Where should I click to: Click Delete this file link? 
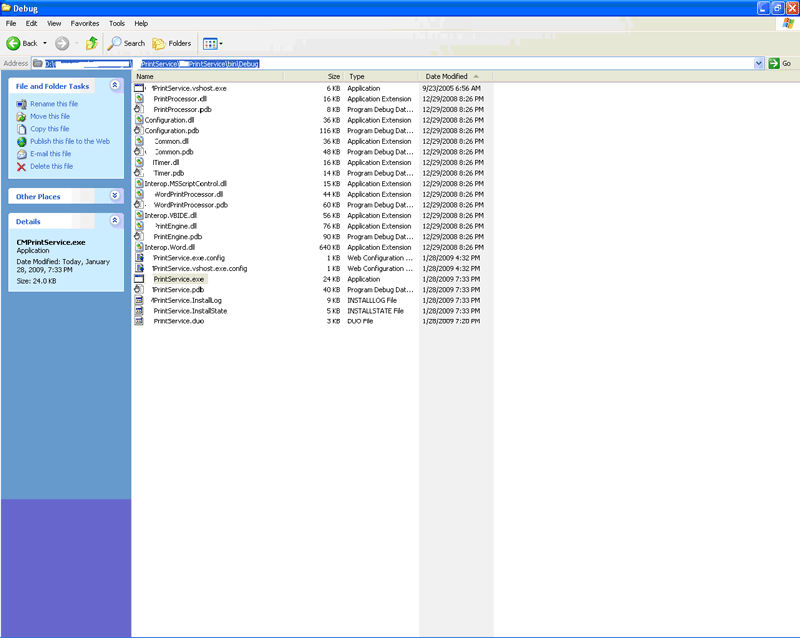[52, 166]
